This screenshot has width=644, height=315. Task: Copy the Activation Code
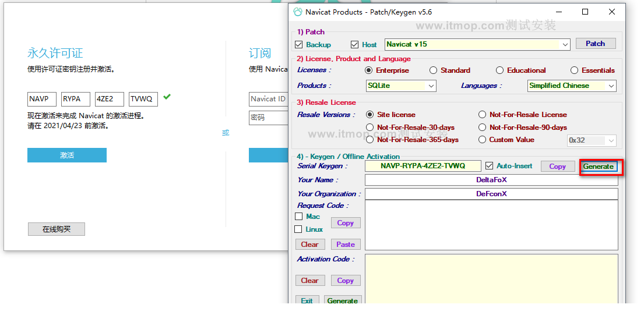tap(346, 281)
